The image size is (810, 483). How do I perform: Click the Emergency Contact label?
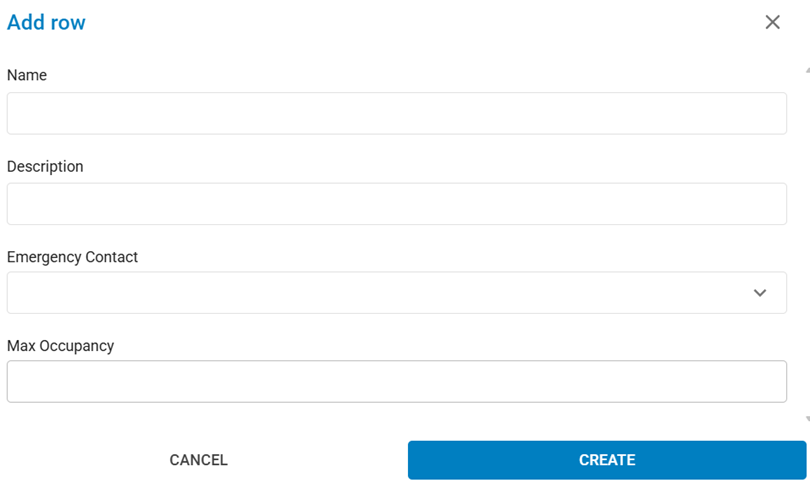pos(72,256)
